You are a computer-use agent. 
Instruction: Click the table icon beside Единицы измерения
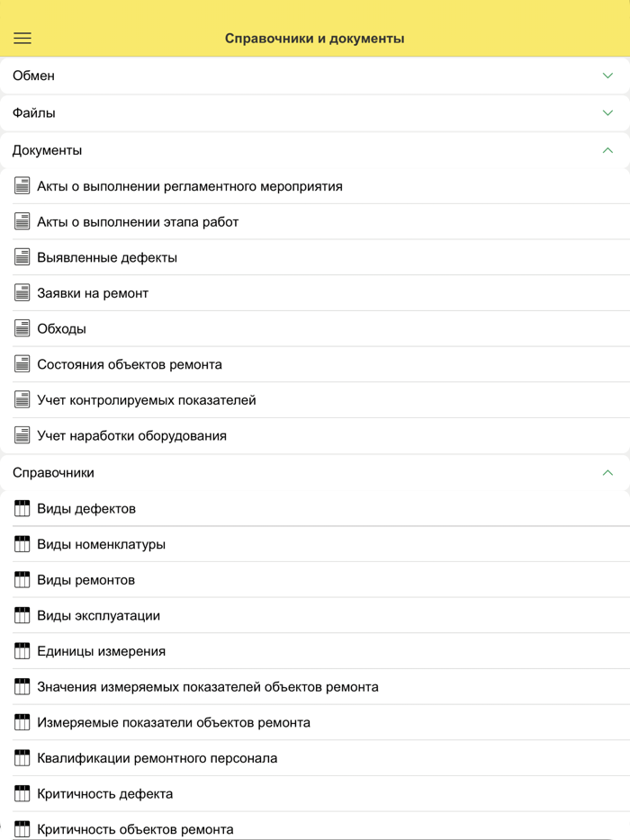(22, 651)
